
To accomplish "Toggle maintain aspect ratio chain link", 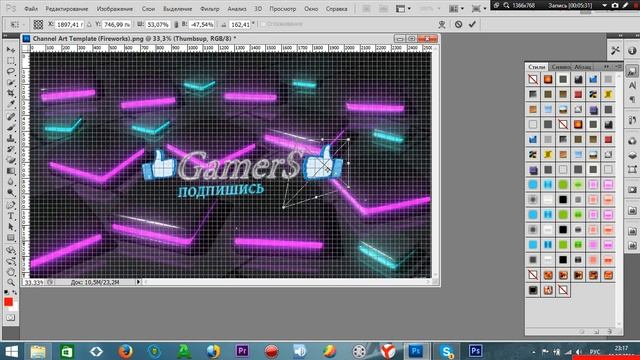I will (176, 24).
